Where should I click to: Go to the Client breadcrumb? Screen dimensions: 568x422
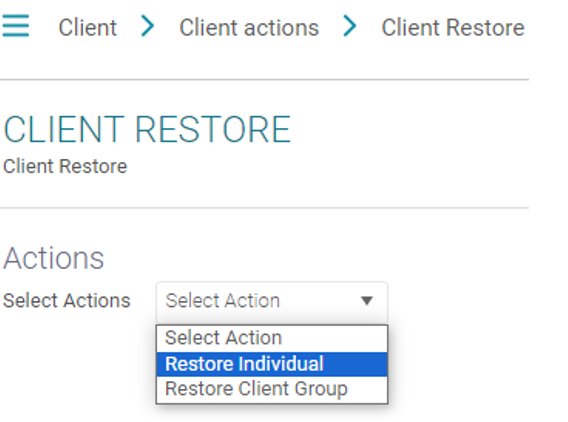click(x=88, y=28)
